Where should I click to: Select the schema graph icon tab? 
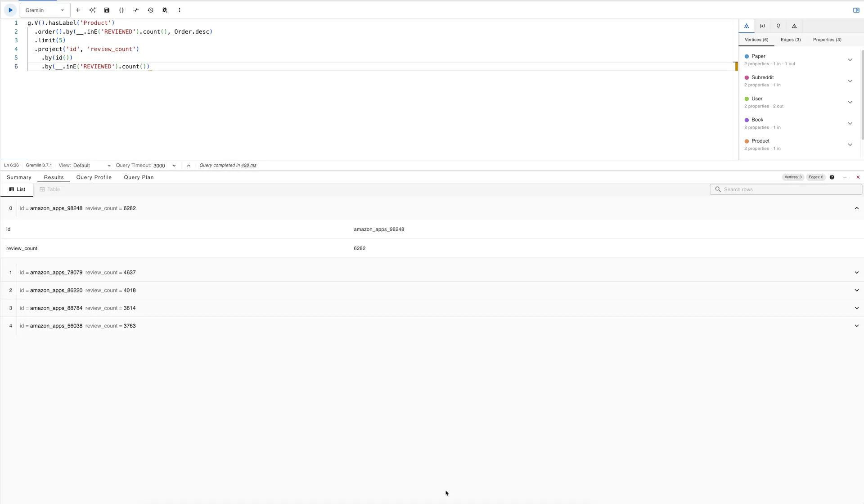pos(746,26)
